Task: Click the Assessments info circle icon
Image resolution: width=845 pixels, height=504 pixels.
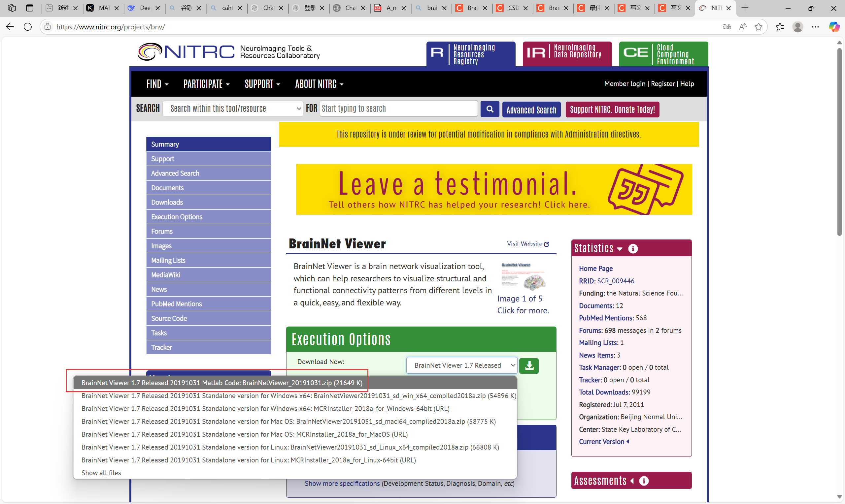Action: tap(644, 481)
